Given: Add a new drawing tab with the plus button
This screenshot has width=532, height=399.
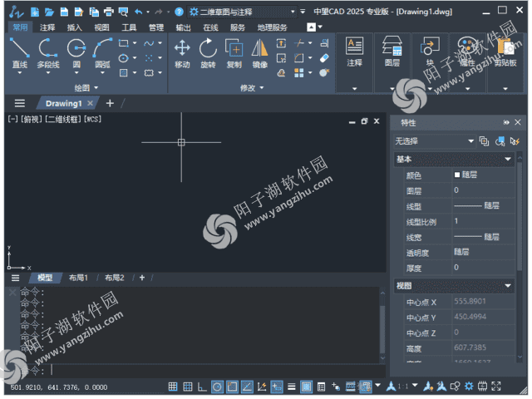Looking at the screenshot, I should (x=110, y=103).
